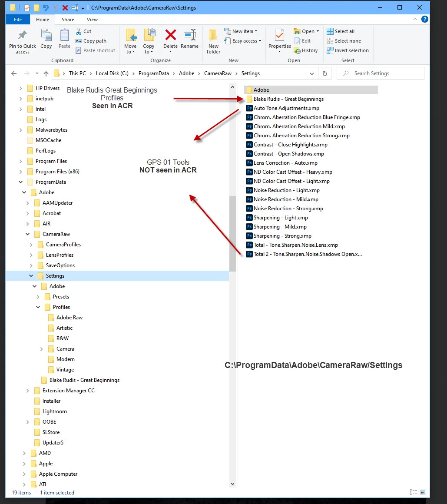Open recent locations dropdown arrow
Image resolution: width=447 pixels, height=504 pixels.
click(x=37, y=73)
